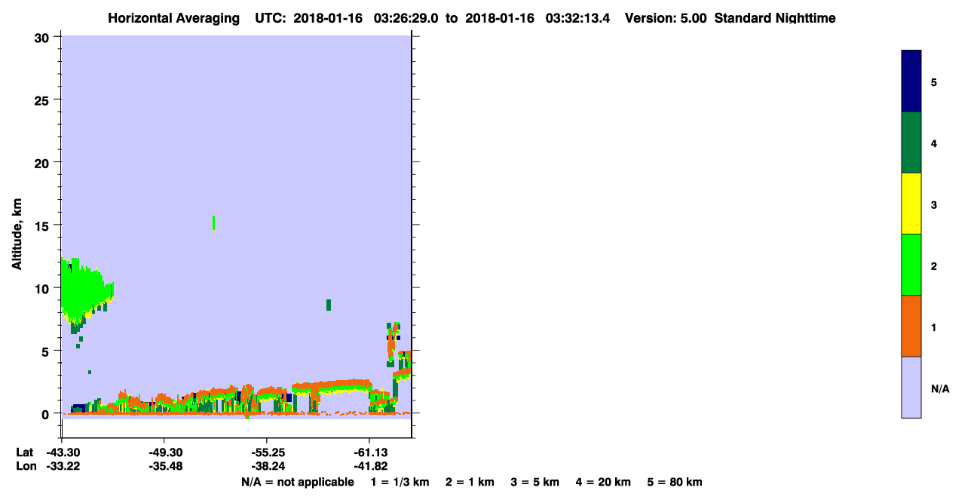980x503 pixels.
Task: Click the dark green speck near 8.5 km altitude
Action: pos(329,305)
